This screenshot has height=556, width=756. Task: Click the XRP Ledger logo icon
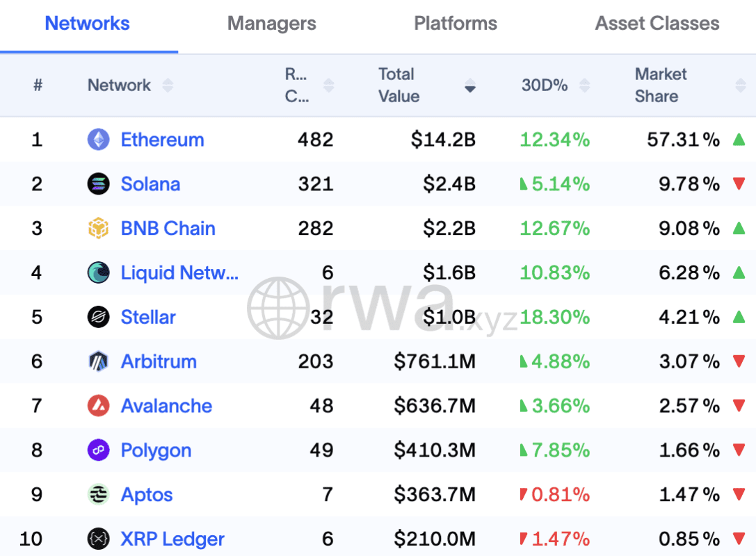pyautogui.click(x=99, y=539)
